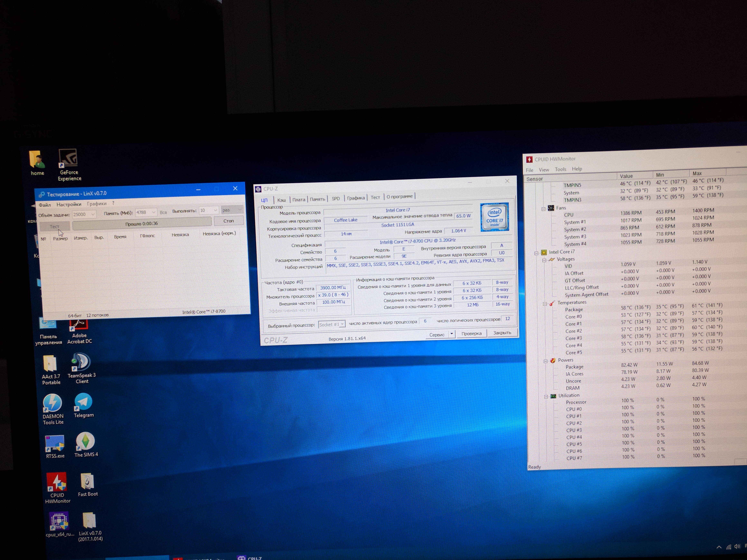
Task: Click the volume icon in system tray
Action: [x=737, y=546]
